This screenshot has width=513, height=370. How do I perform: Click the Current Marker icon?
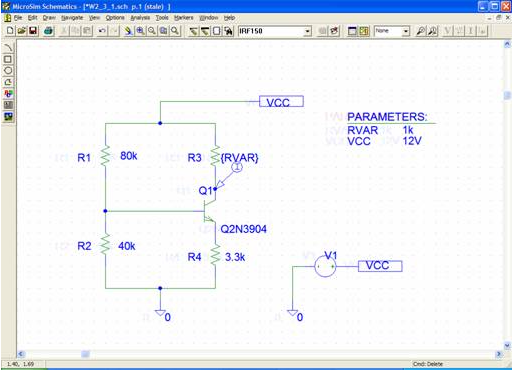click(433, 31)
